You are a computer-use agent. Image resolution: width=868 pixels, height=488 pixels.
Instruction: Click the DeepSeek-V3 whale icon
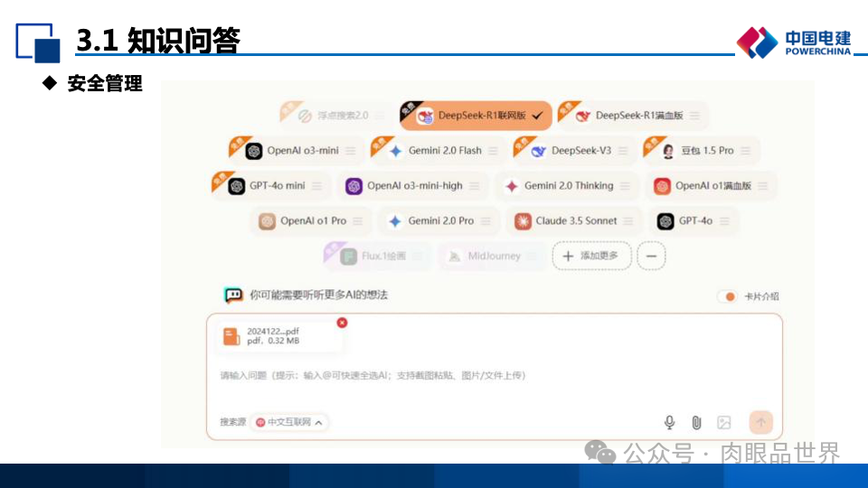click(538, 151)
